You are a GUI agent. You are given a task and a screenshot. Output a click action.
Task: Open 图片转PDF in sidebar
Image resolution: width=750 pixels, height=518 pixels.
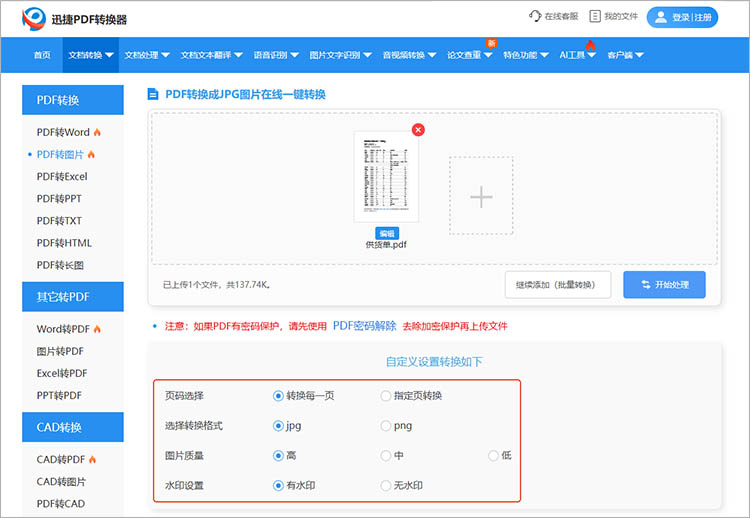[x=60, y=351]
